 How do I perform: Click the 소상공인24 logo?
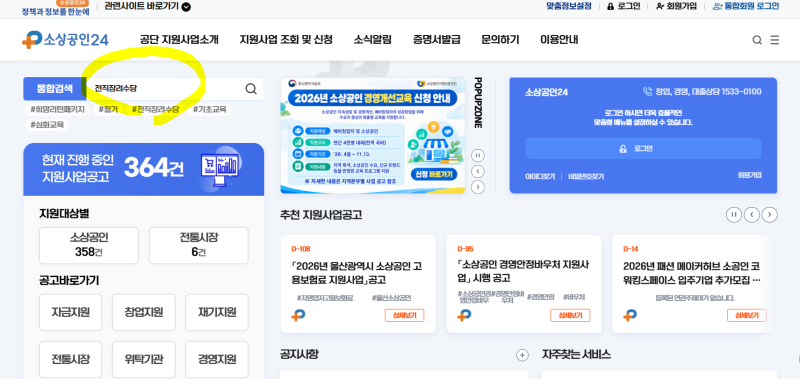click(x=65, y=40)
